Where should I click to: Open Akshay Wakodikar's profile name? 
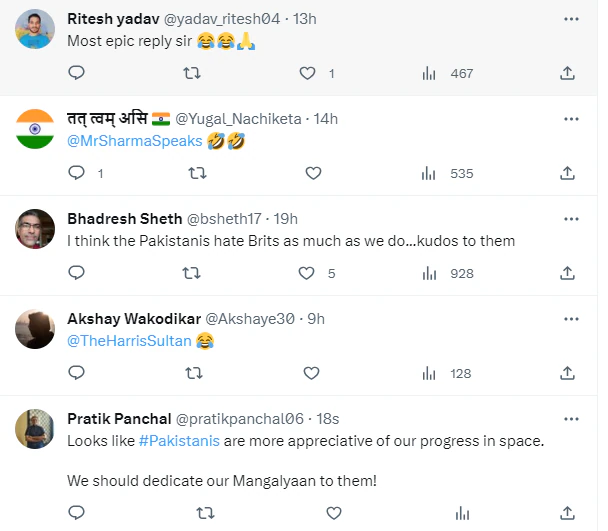coord(132,318)
